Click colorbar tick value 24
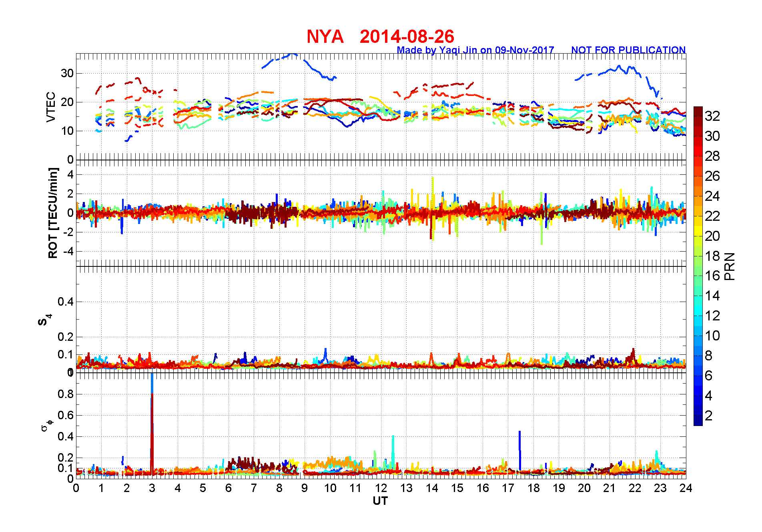 [x=712, y=196]
